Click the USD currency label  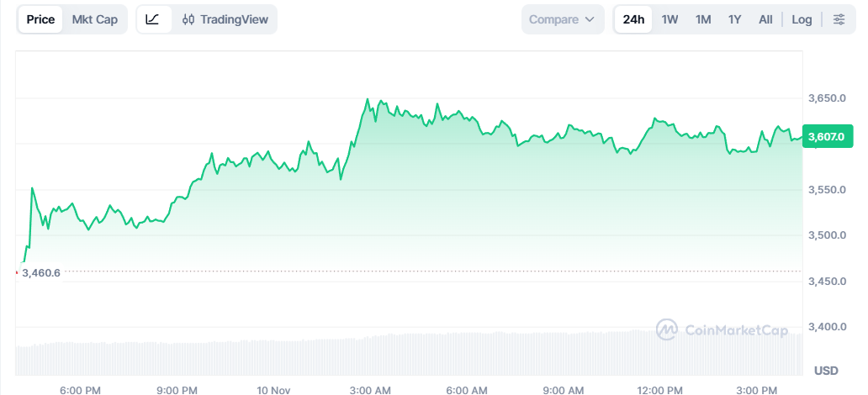(825, 371)
